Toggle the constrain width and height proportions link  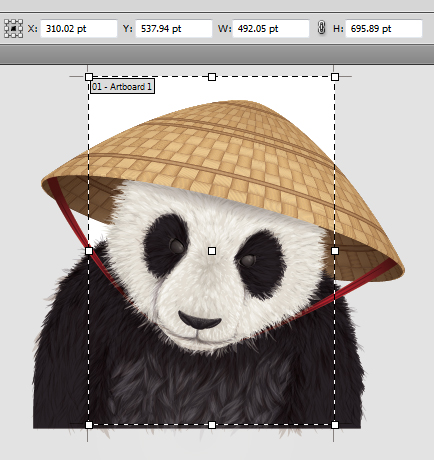point(321,28)
